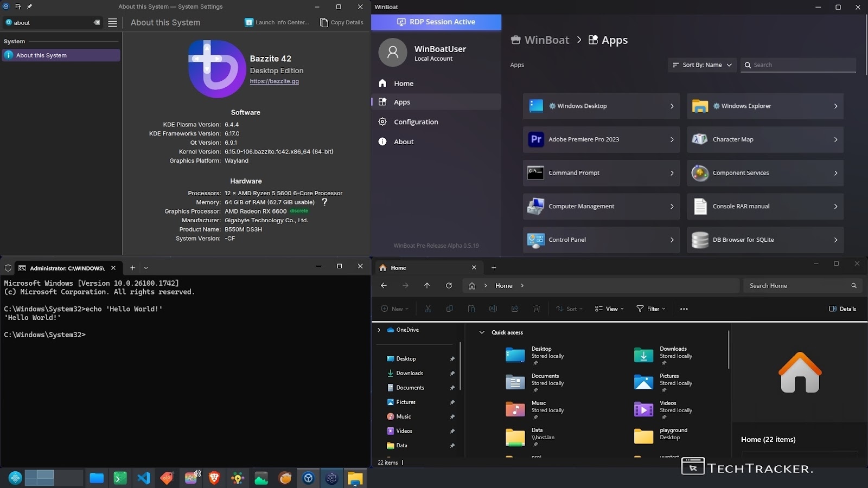
Task: Toggle the Details pane in File Explorer
Action: 843,309
